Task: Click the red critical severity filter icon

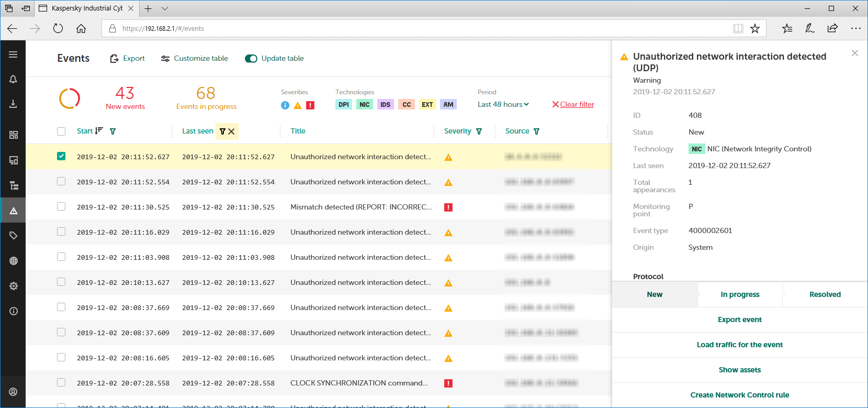Action: [310, 105]
